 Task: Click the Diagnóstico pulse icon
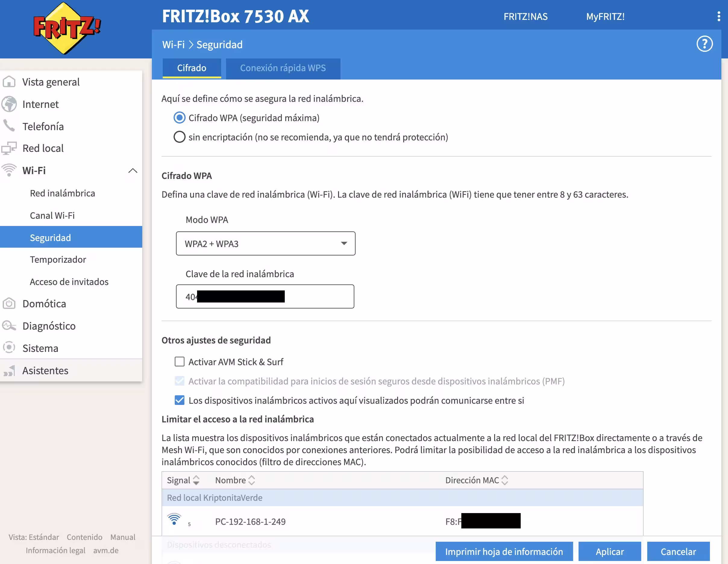coord(9,326)
